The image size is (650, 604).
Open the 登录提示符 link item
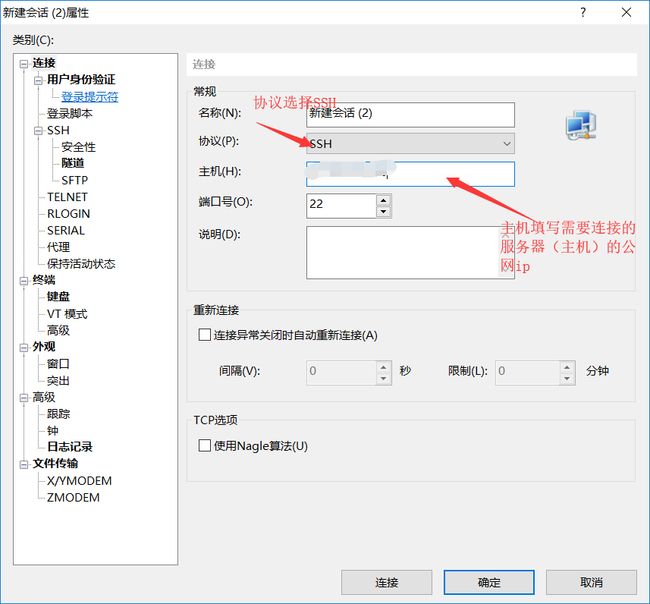pos(90,97)
